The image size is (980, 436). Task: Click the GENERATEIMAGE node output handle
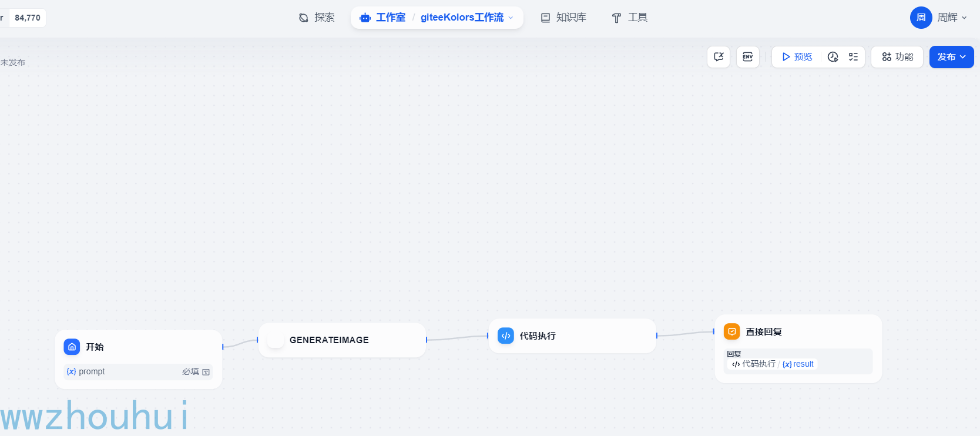427,340
